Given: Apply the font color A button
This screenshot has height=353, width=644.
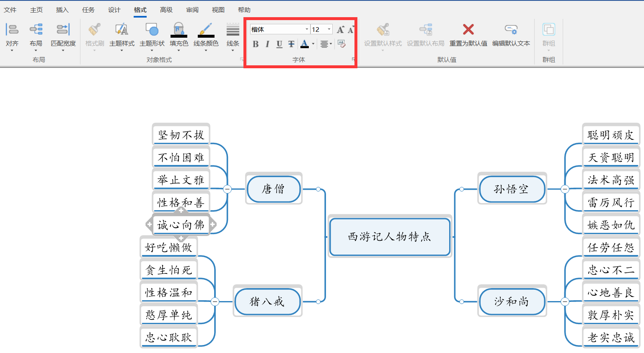Looking at the screenshot, I should (x=305, y=44).
